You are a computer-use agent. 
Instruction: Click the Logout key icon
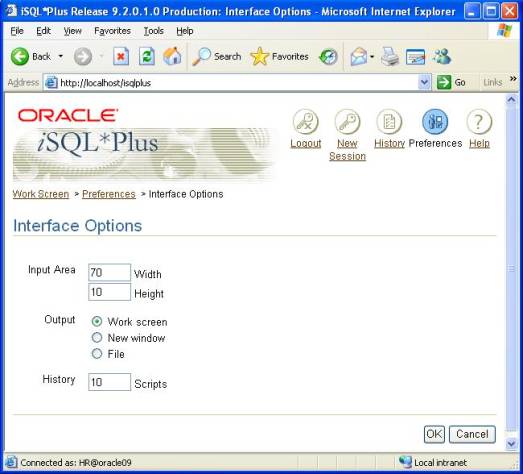click(306, 122)
